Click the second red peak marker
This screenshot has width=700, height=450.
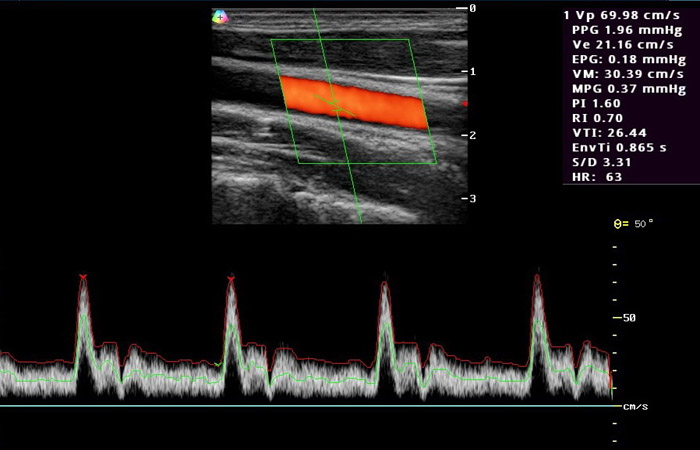click(231, 279)
